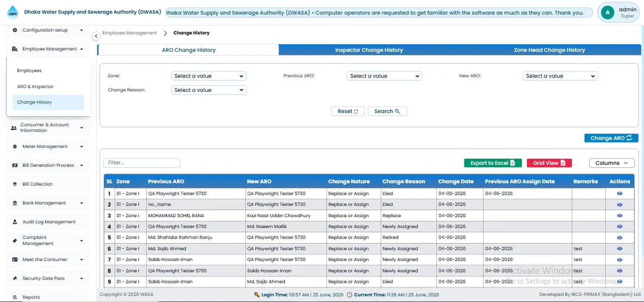Open ARO & Inspector submenu item
Viewport: 644px width, 302px height.
pos(35,86)
